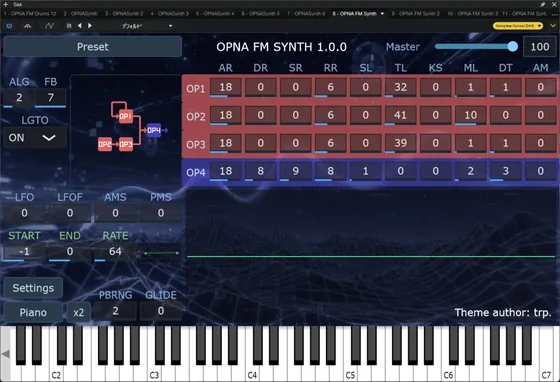This screenshot has height=382, width=560.
Task: Click OP1 AR value 18
Action: coord(226,87)
